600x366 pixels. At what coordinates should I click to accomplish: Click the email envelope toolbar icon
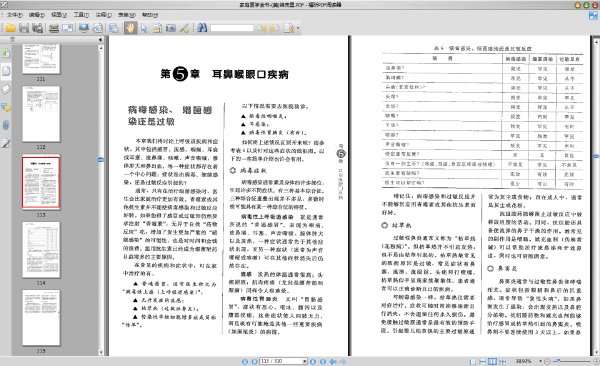click(x=67, y=28)
